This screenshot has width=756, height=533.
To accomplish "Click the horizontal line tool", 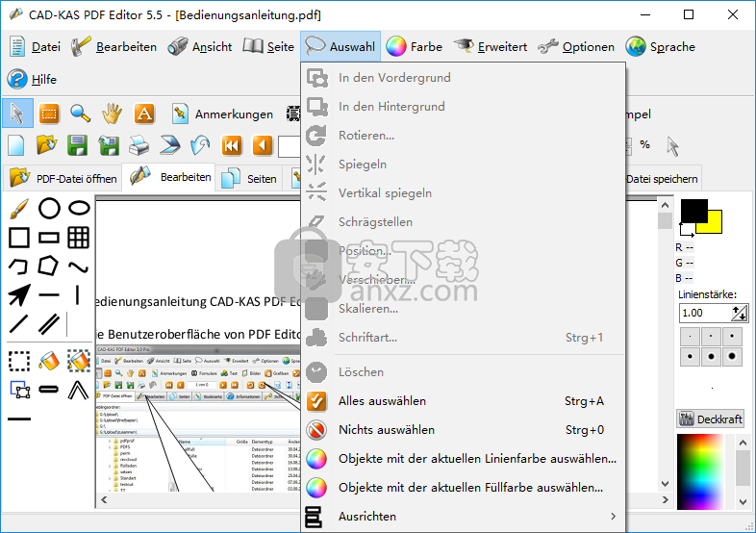I will click(x=49, y=294).
